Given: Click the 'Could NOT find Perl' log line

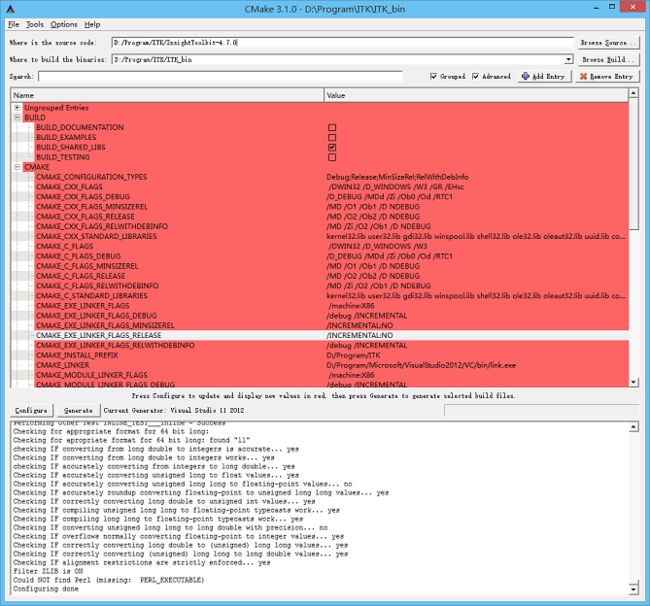Looking at the screenshot, I should [x=109, y=580].
